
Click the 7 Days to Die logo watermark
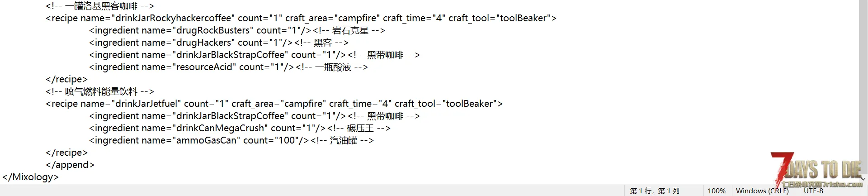coord(817,170)
